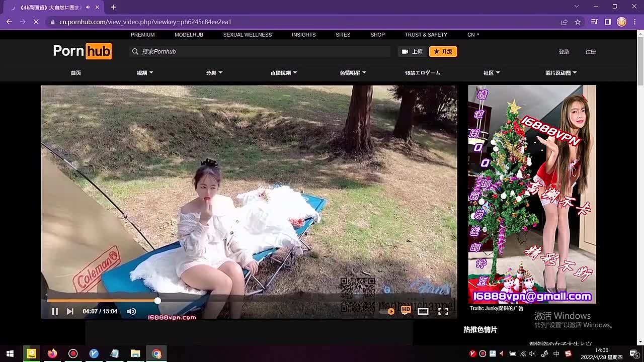Click the Pornhub logo

(x=82, y=51)
